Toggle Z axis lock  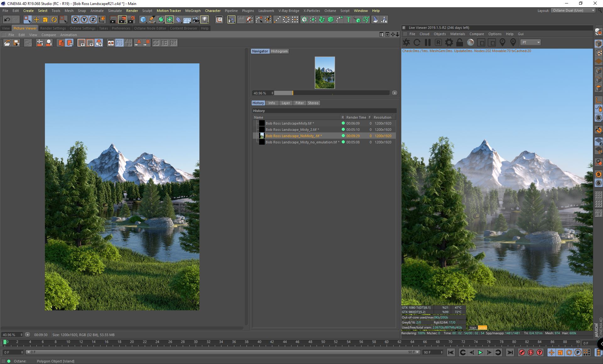93,20
